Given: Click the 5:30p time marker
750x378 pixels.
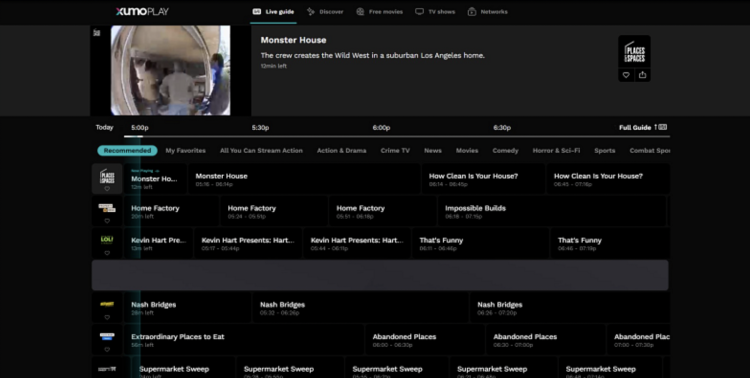Looking at the screenshot, I should [260, 128].
